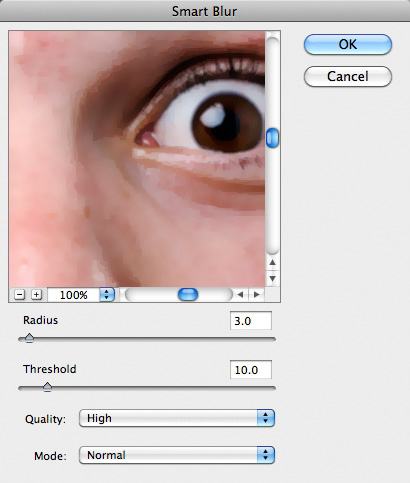The width and height of the screenshot is (410, 483).
Task: Open the Mode dropdown set to Normal
Action: pos(177,455)
